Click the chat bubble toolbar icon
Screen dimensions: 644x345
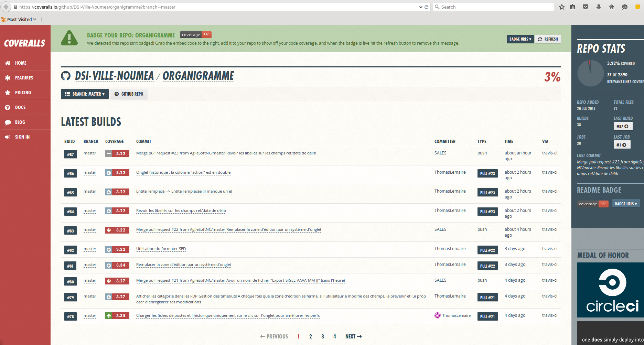[x=625, y=7]
